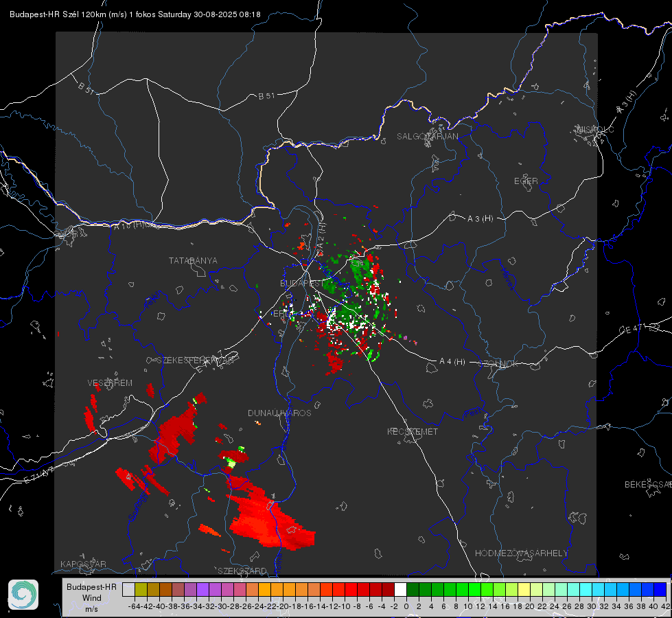The height and width of the screenshot is (618, 672).
Task: Click the SZEKSZÁRD city label
Action: click(x=242, y=571)
